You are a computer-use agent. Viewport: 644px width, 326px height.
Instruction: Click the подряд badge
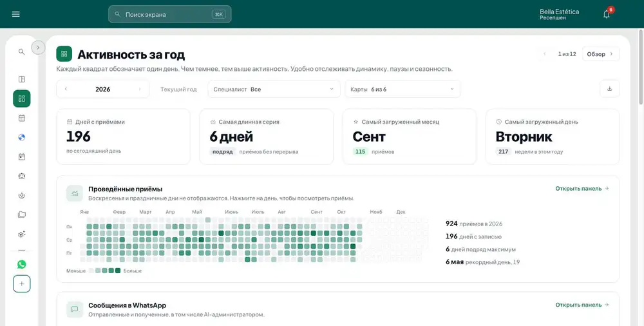[223, 151]
